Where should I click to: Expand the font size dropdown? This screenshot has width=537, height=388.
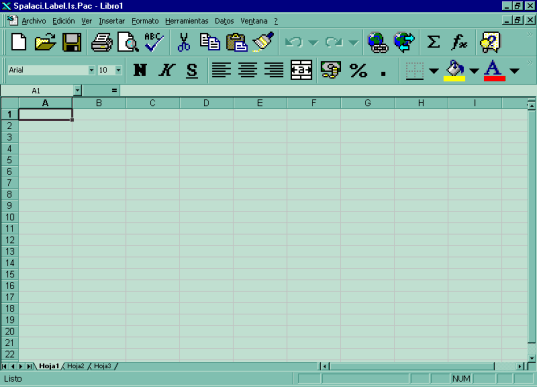point(118,70)
